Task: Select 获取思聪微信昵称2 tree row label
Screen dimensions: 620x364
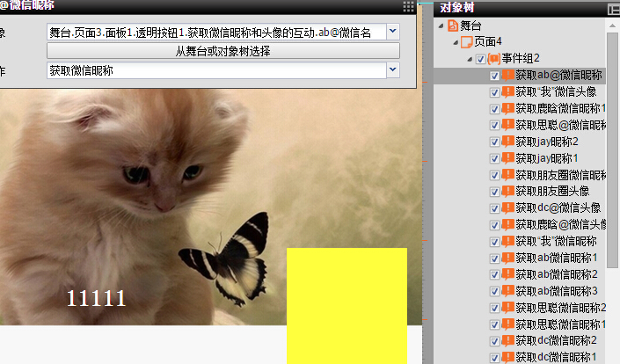Action: [561, 308]
